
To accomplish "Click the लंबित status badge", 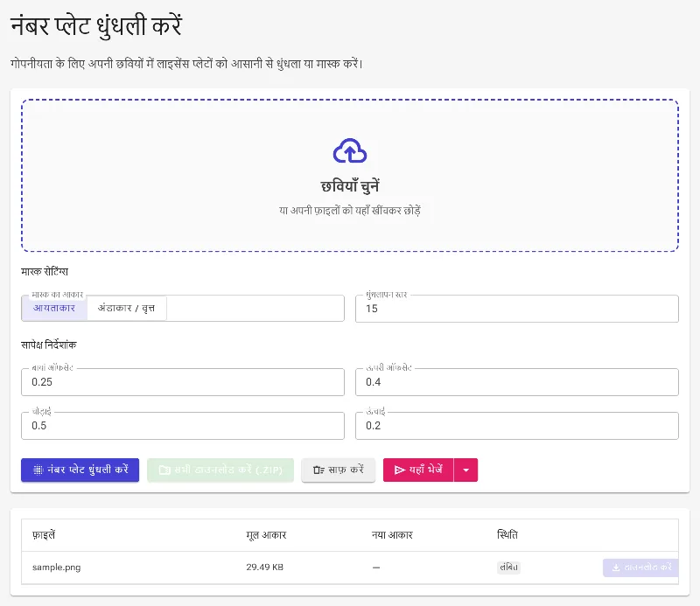I will pos(508,568).
